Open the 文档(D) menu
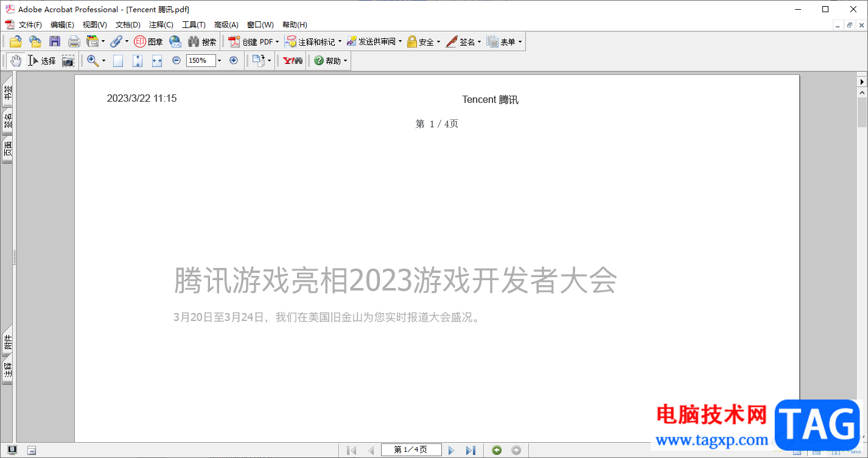Screen dimensions: 868x458 (128, 25)
